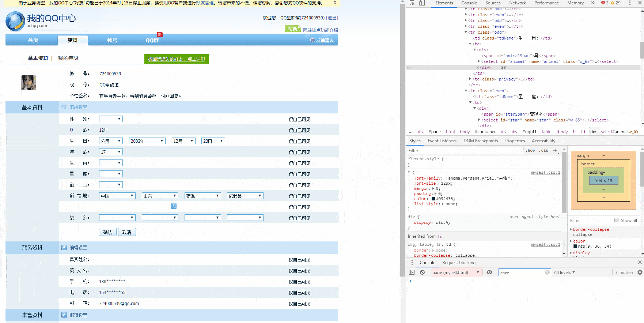Open DevTools three-dot customize menu
This screenshot has height=323, width=644.
pos(630,3)
